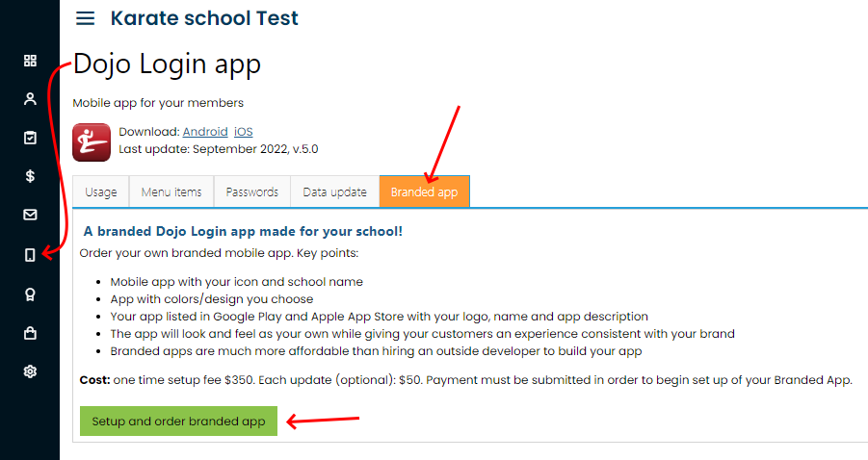Click the Karate school Test title

[x=204, y=18]
